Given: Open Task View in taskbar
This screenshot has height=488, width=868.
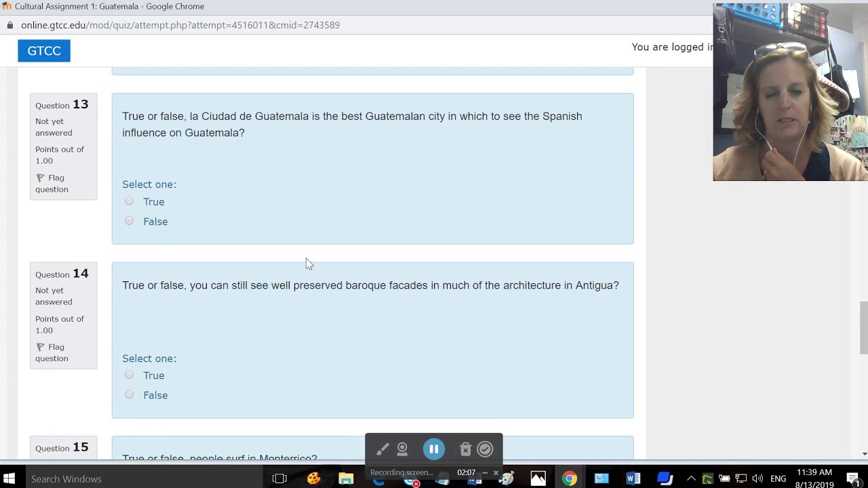Looking at the screenshot, I should (279, 479).
